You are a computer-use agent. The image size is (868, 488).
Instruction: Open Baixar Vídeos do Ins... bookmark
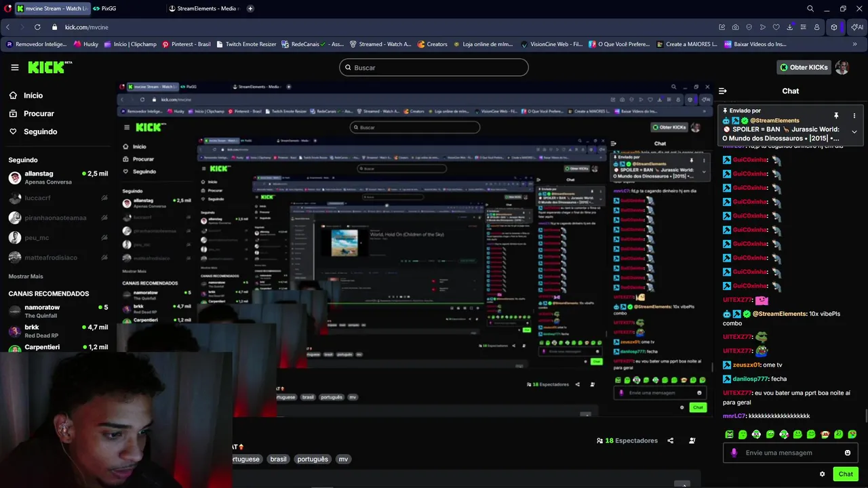pyautogui.click(x=755, y=44)
